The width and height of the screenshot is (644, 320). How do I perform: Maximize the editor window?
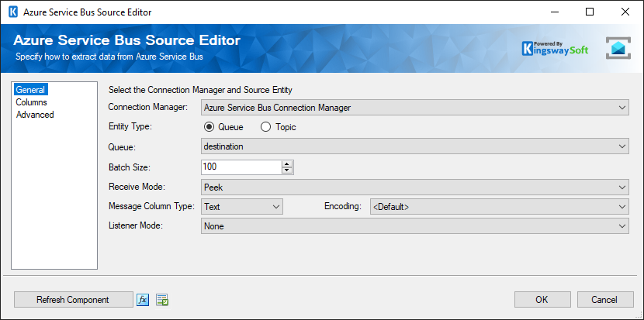(x=590, y=12)
